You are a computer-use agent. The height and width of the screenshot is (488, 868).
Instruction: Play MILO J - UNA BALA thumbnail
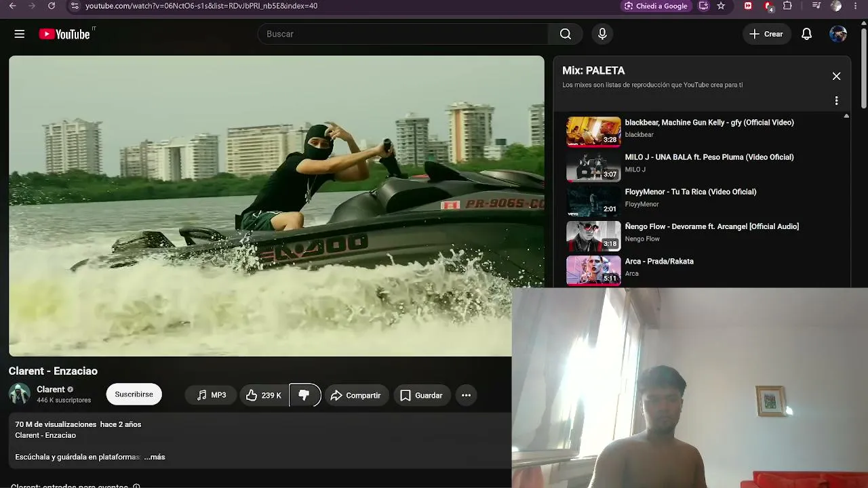point(593,166)
